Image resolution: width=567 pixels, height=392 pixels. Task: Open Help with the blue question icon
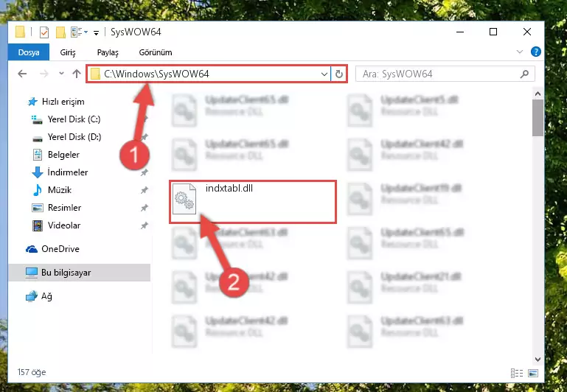535,52
